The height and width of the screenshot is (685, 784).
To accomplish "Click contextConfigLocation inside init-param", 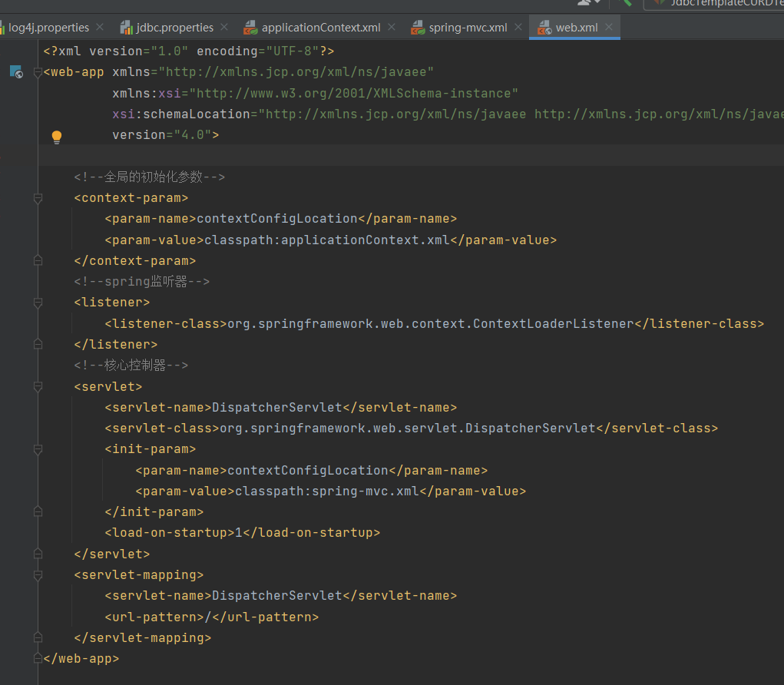I will pos(308,471).
